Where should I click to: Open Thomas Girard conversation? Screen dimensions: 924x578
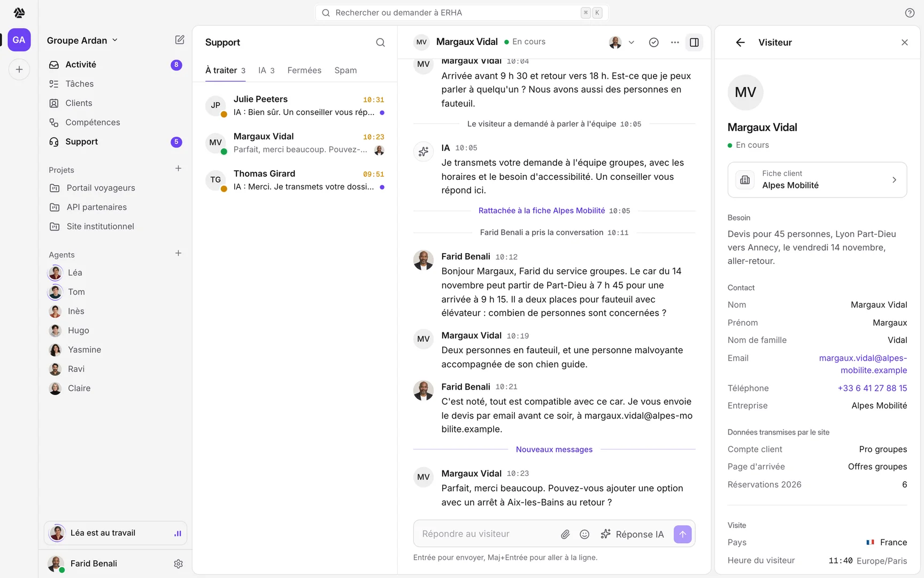295,180
